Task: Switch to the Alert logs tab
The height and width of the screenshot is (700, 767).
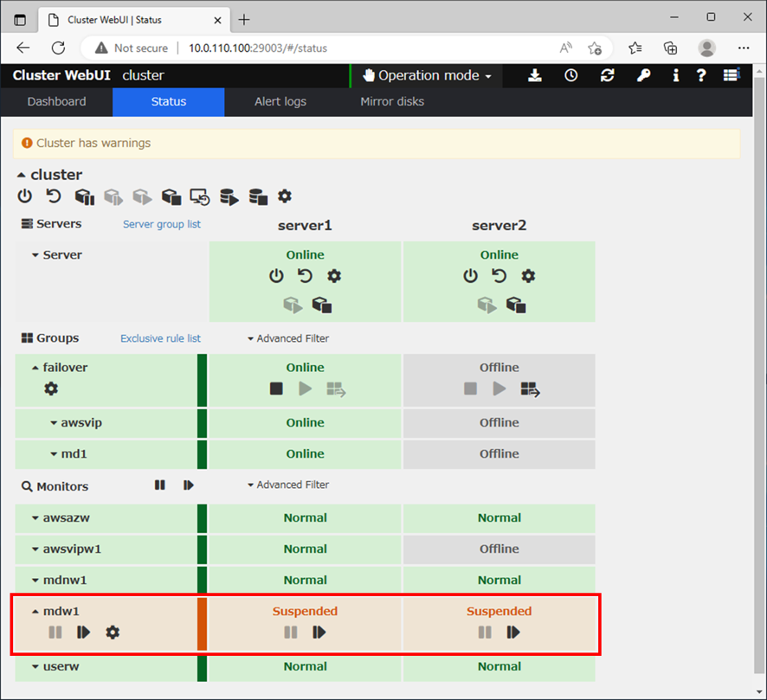Action: point(280,101)
